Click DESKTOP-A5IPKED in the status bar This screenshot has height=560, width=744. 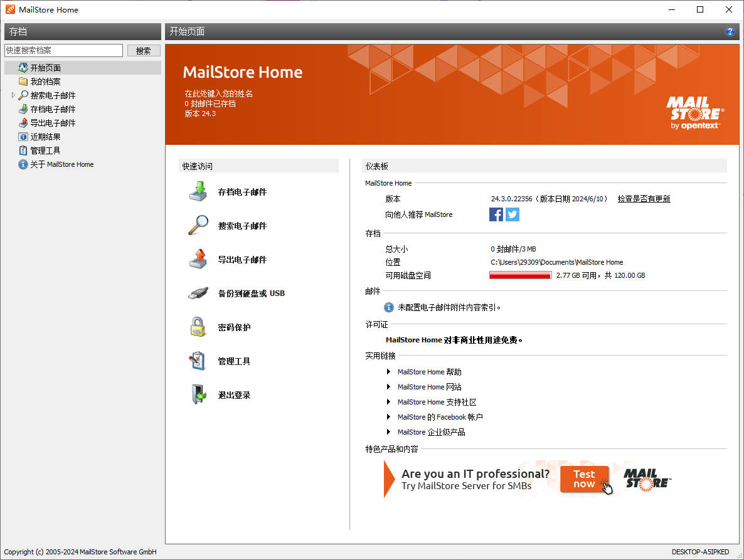(x=700, y=551)
